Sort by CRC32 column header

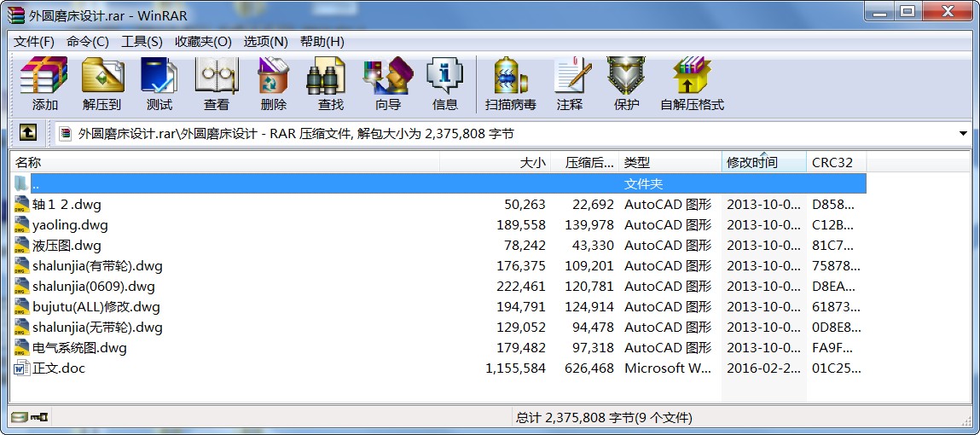coord(836,163)
